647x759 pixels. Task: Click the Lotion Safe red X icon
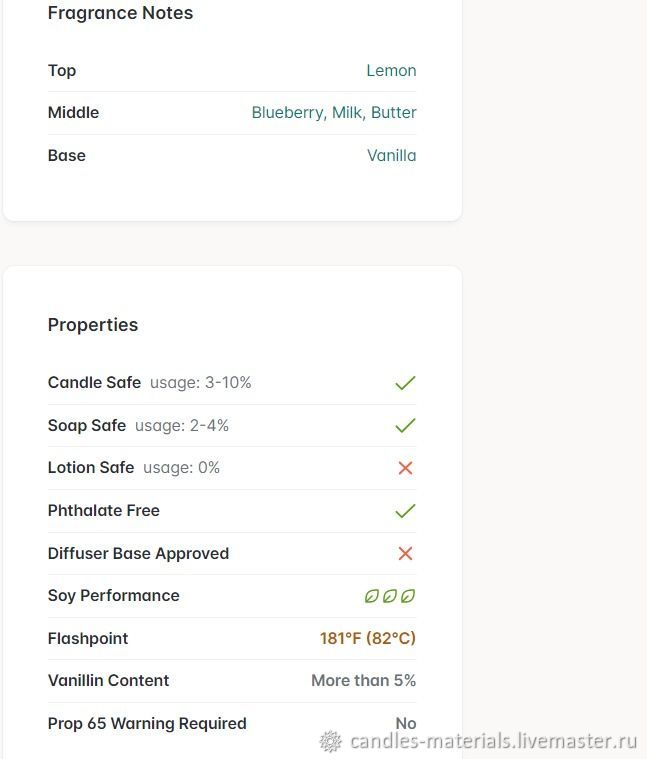pos(406,468)
